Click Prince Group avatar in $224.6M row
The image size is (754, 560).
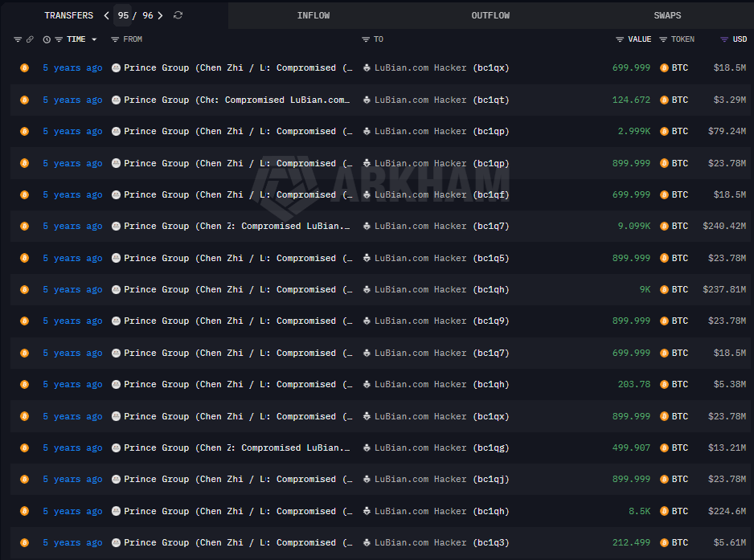coord(116,511)
